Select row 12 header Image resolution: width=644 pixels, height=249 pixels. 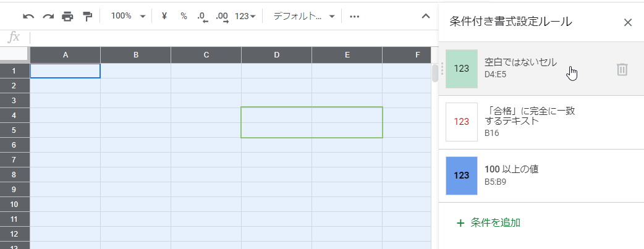point(15,234)
